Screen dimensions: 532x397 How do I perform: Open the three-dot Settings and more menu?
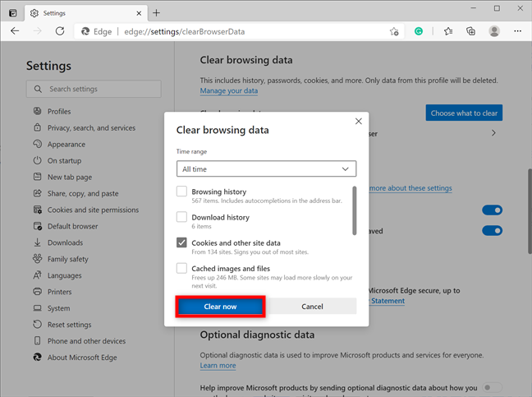[x=517, y=31]
